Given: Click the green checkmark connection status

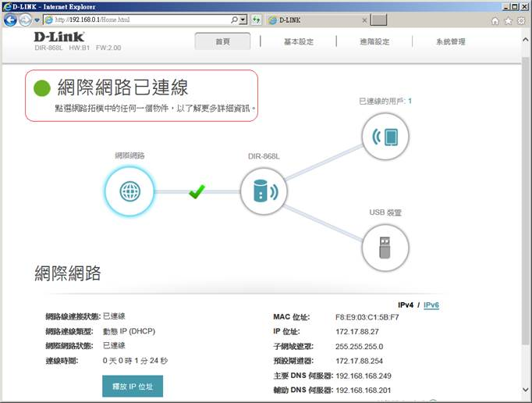Looking at the screenshot, I should click(x=197, y=191).
